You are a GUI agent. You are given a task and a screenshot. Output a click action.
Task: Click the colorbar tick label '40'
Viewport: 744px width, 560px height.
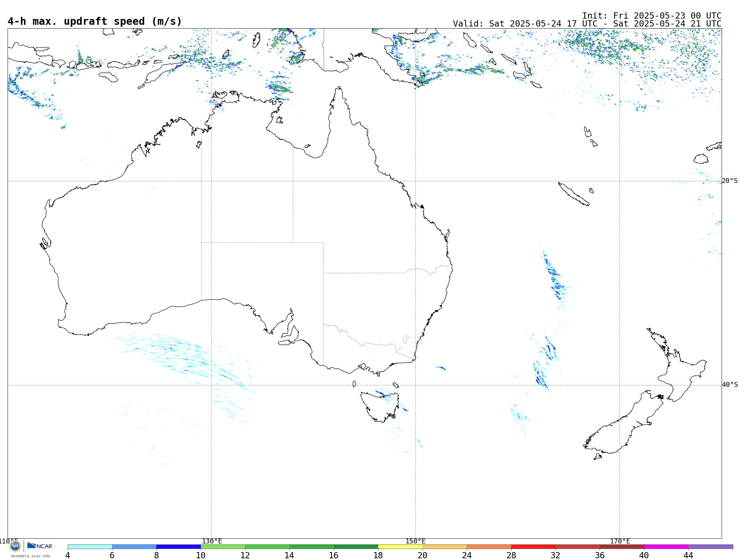coord(644,555)
